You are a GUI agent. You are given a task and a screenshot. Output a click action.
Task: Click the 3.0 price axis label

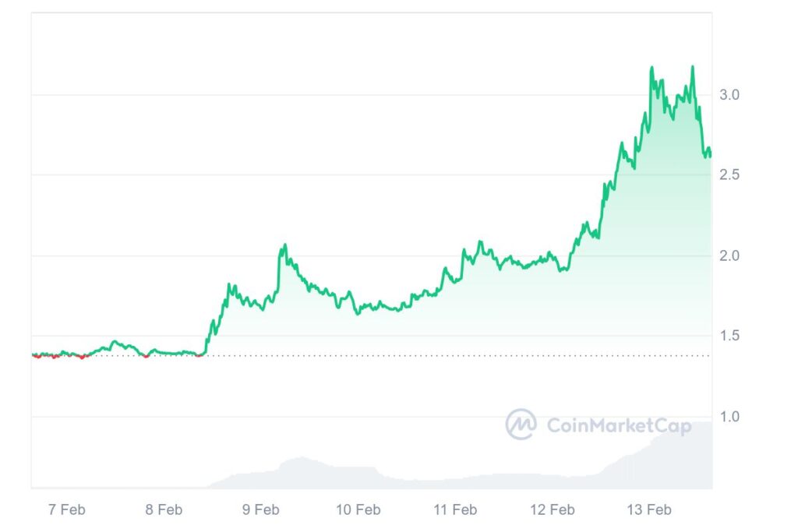[x=729, y=95]
